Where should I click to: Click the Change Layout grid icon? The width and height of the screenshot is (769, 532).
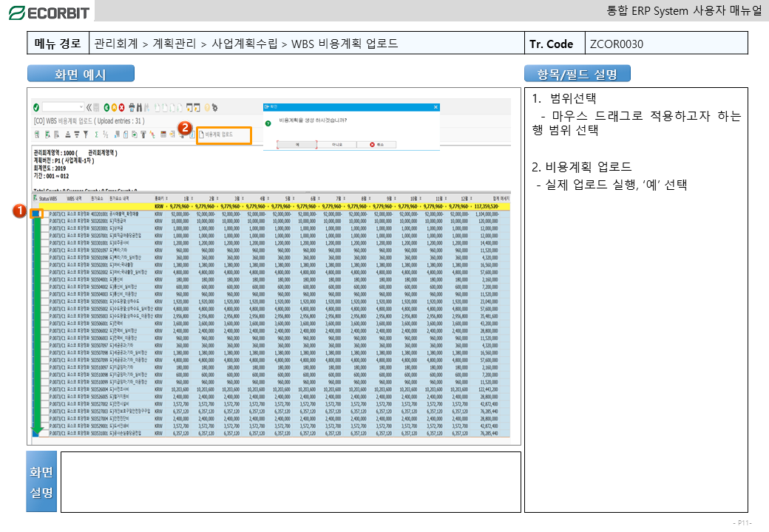click(163, 134)
